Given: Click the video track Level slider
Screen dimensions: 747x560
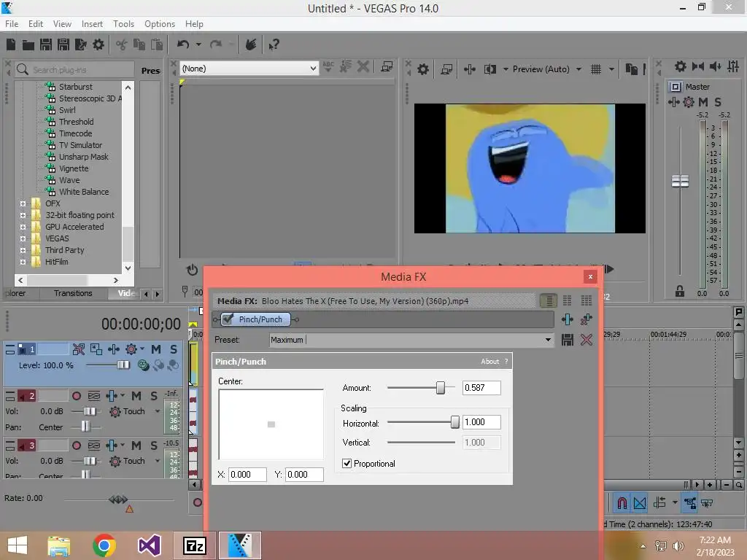Looking at the screenshot, I should pyautogui.click(x=123, y=365).
